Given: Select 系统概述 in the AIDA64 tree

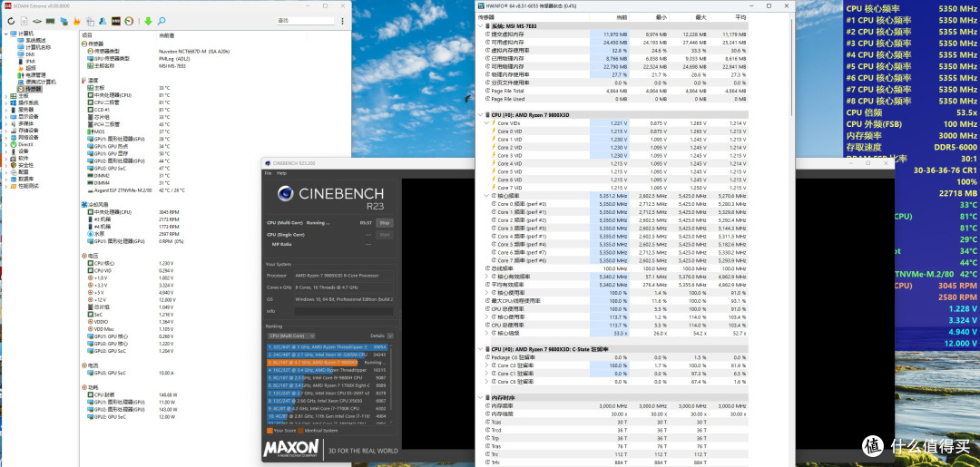Looking at the screenshot, I should click(x=35, y=40).
